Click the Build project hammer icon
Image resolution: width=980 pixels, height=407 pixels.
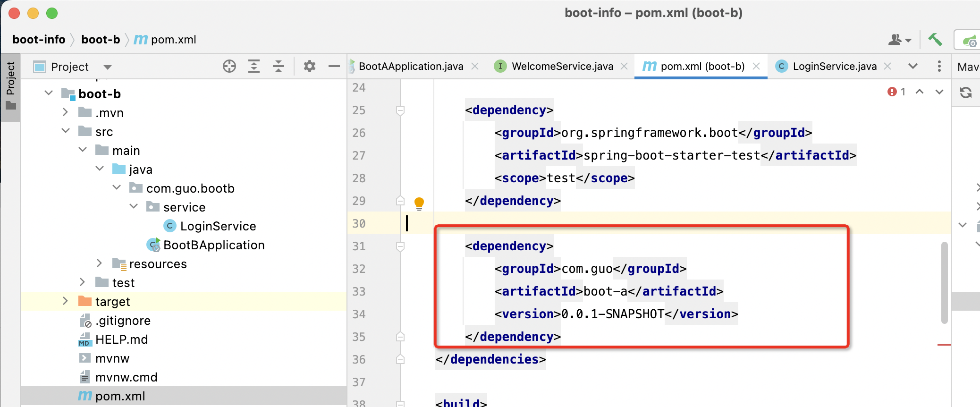935,40
